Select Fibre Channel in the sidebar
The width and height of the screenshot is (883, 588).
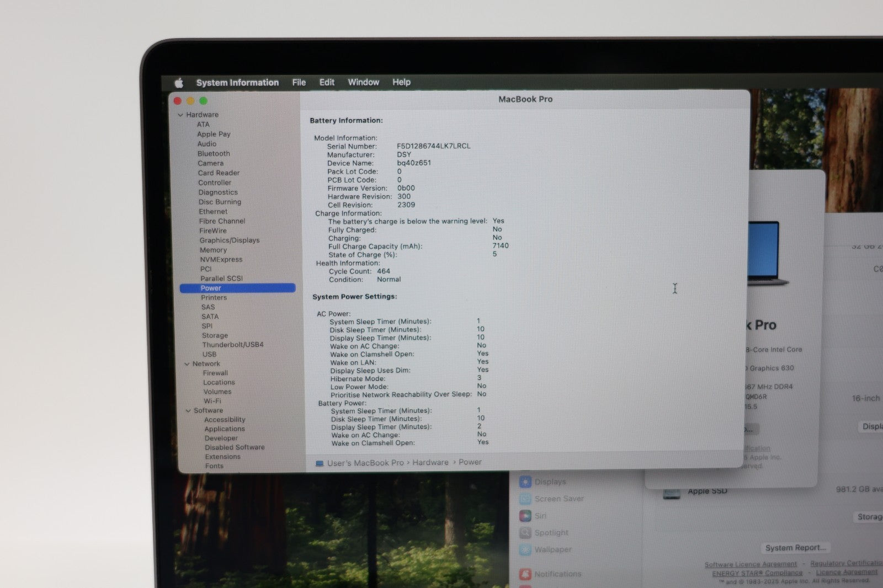coord(222,221)
